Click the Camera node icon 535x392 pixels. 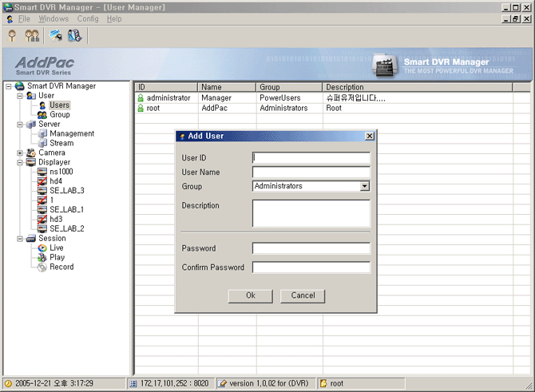tap(31, 152)
